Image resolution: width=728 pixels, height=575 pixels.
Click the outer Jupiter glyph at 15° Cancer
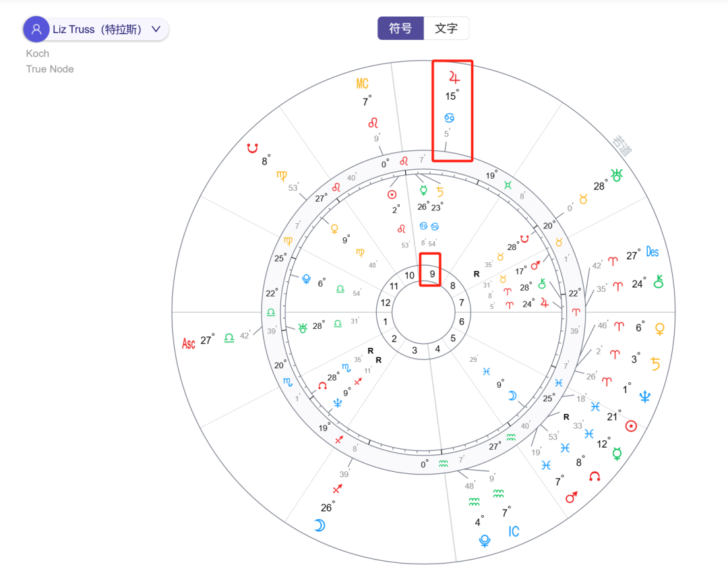[x=452, y=76]
